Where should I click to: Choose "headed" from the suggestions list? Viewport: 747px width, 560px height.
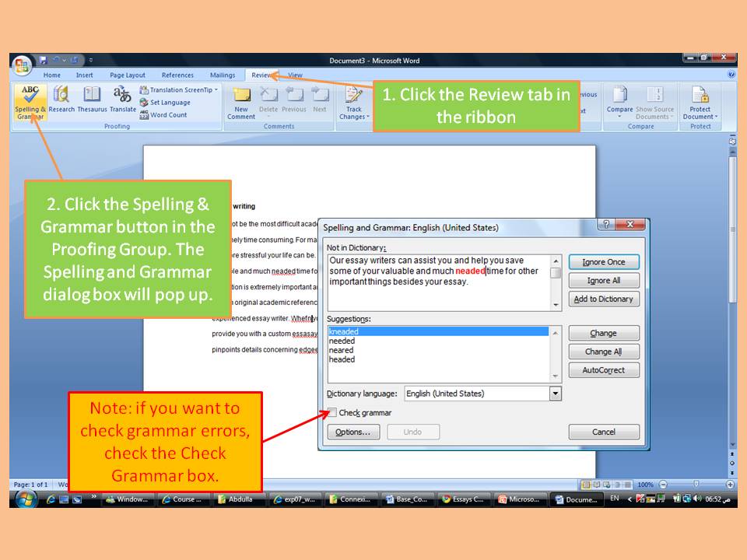coord(342,359)
